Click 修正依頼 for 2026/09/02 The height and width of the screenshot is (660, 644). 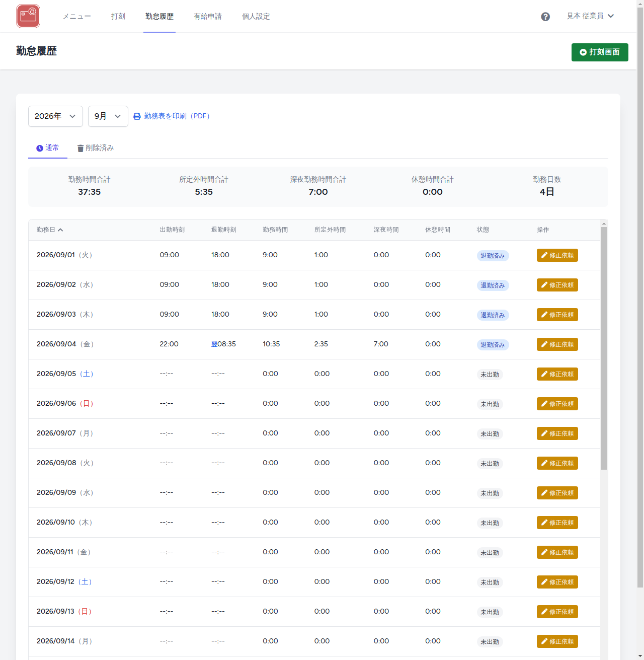[557, 285]
